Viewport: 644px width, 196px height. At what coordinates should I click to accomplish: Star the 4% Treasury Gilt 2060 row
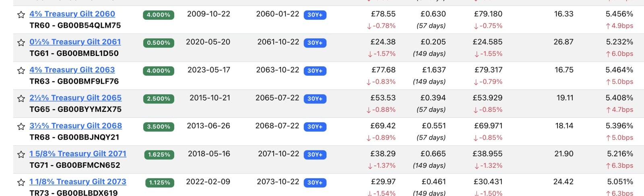coord(21,15)
